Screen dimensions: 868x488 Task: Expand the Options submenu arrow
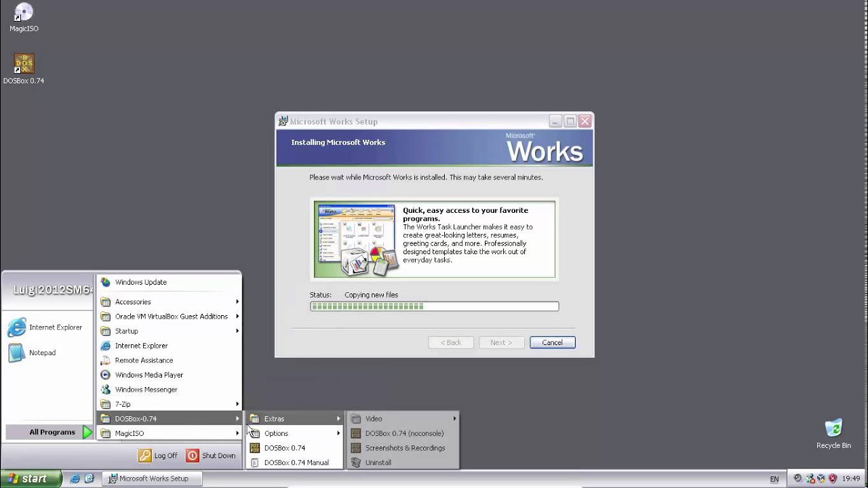(338, 433)
